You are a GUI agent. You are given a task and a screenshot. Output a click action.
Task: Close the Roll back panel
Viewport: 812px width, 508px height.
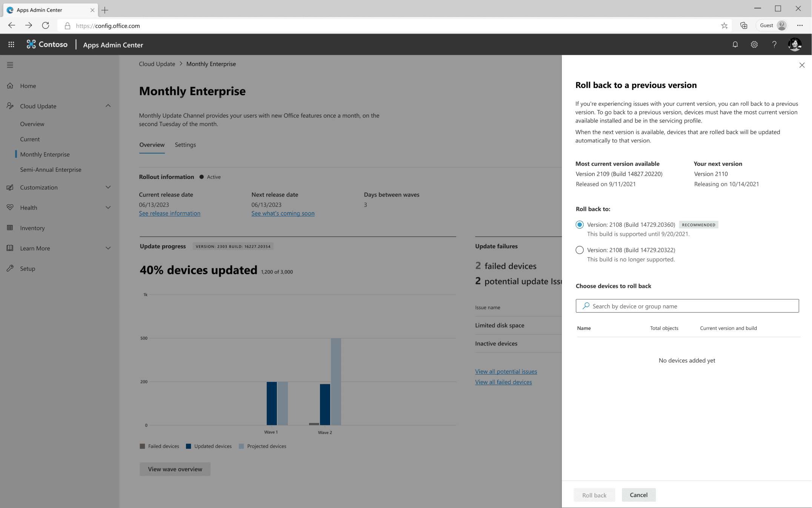tap(802, 65)
